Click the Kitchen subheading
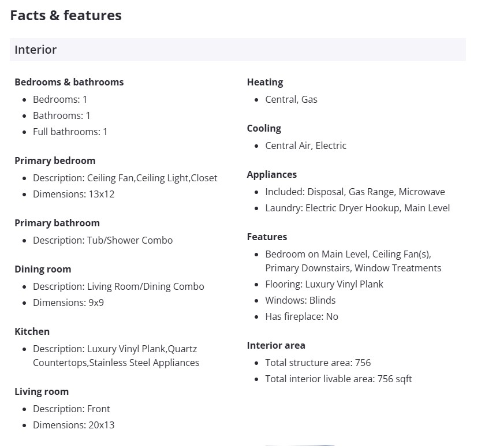Image resolution: width=485 pixels, height=448 pixels. [32, 331]
